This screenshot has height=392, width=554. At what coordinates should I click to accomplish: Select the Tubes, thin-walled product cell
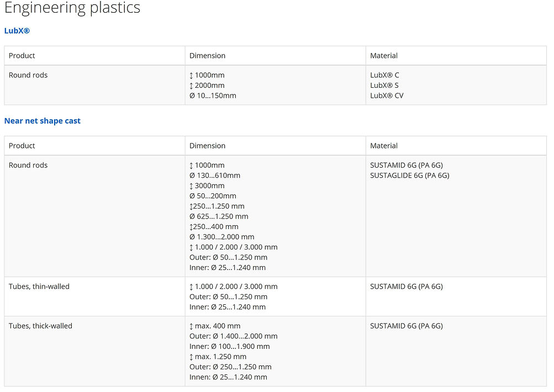(x=39, y=287)
